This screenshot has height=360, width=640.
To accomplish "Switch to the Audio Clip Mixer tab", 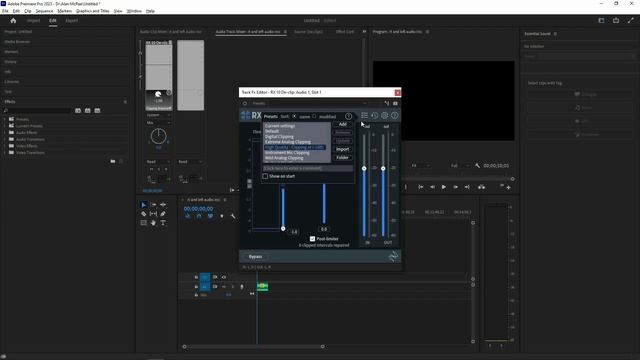I will 171,31.
